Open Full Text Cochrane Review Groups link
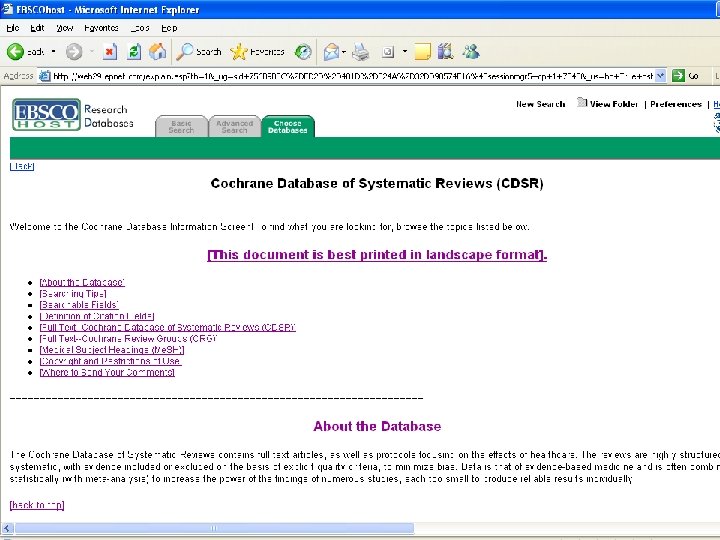Screen dimensions: 720x540 [128, 339]
